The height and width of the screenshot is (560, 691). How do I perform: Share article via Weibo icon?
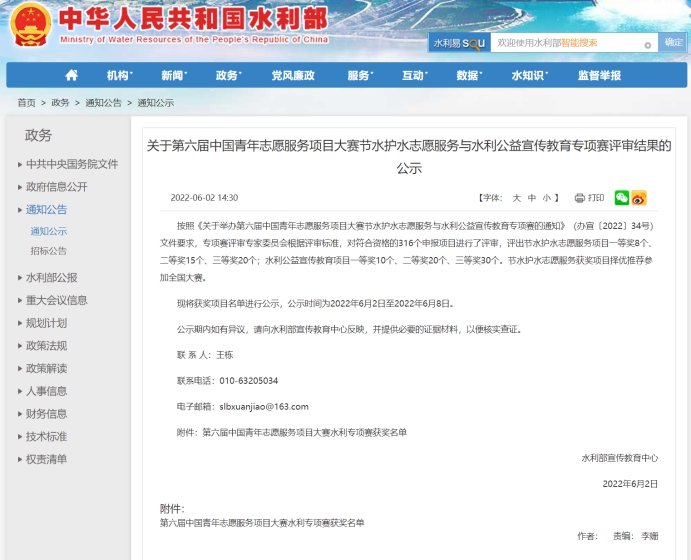pyautogui.click(x=638, y=198)
